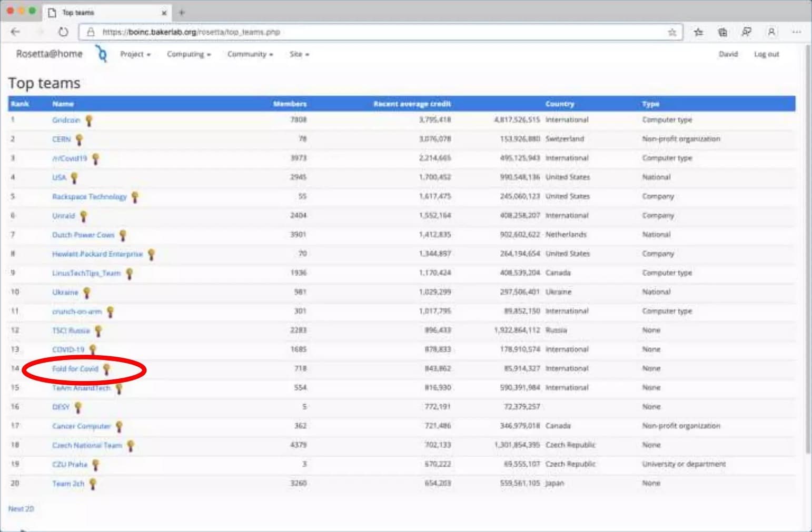This screenshot has height=532, width=812.
Task: Click the address bar URL field
Action: 381,32
